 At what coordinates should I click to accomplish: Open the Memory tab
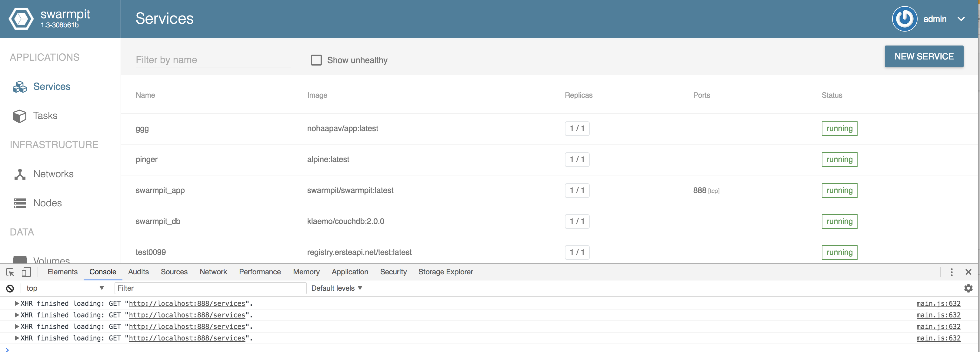(x=306, y=272)
